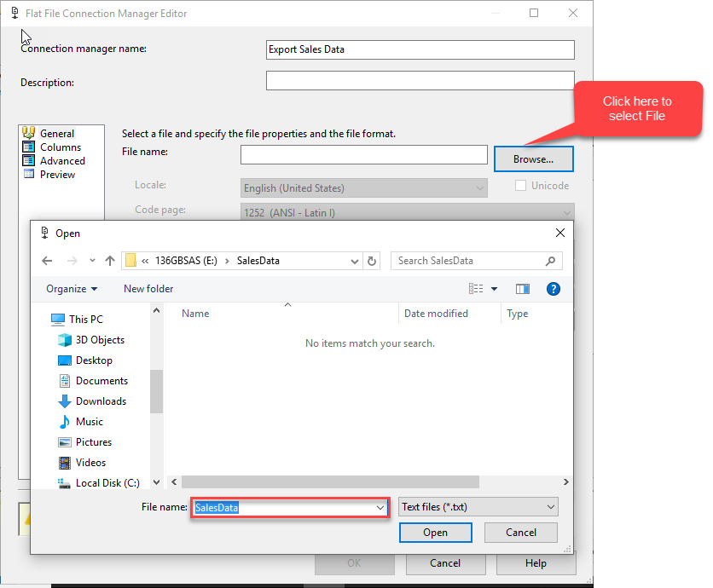Click the file list horizontal scrollbar thumb
This screenshot has height=588, width=713.
pos(330,481)
